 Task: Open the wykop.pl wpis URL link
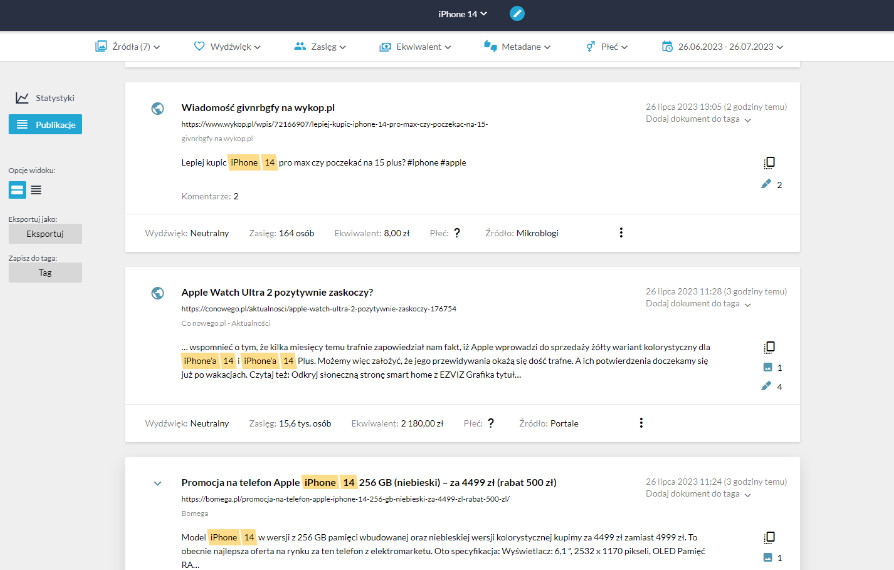(x=335, y=124)
